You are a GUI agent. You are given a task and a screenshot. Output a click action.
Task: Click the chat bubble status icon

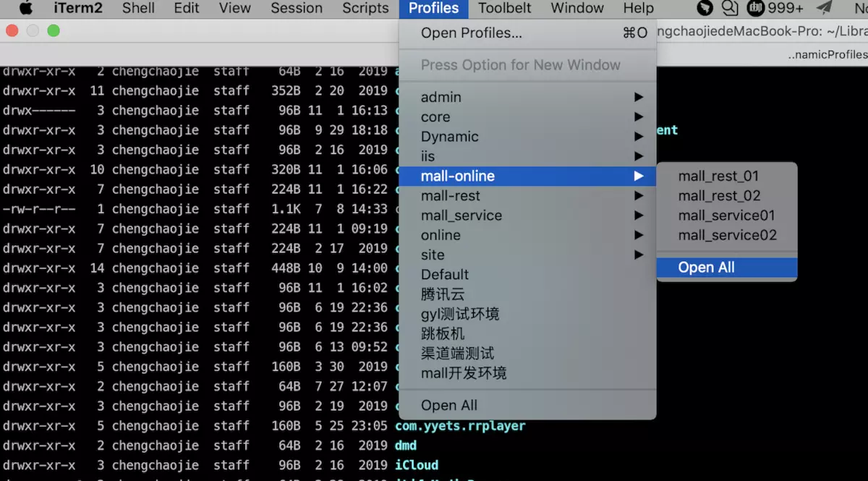[x=730, y=8]
